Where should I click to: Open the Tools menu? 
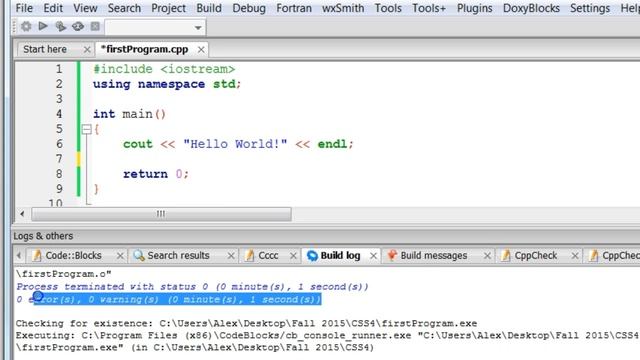point(388,8)
